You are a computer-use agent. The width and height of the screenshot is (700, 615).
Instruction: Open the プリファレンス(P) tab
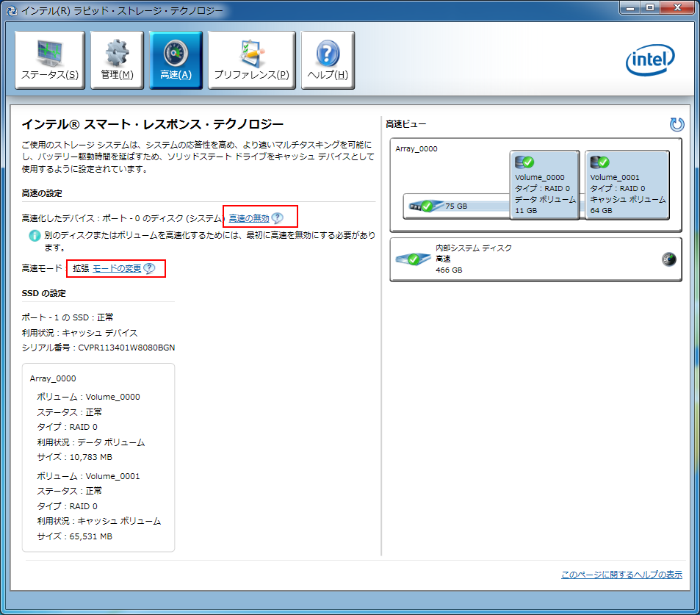252,60
